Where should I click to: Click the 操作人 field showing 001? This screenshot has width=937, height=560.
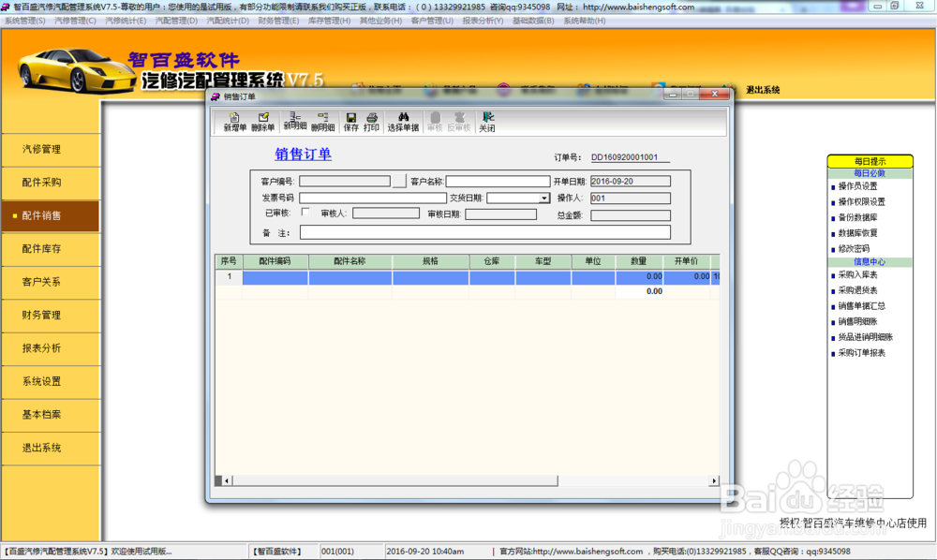631,199
